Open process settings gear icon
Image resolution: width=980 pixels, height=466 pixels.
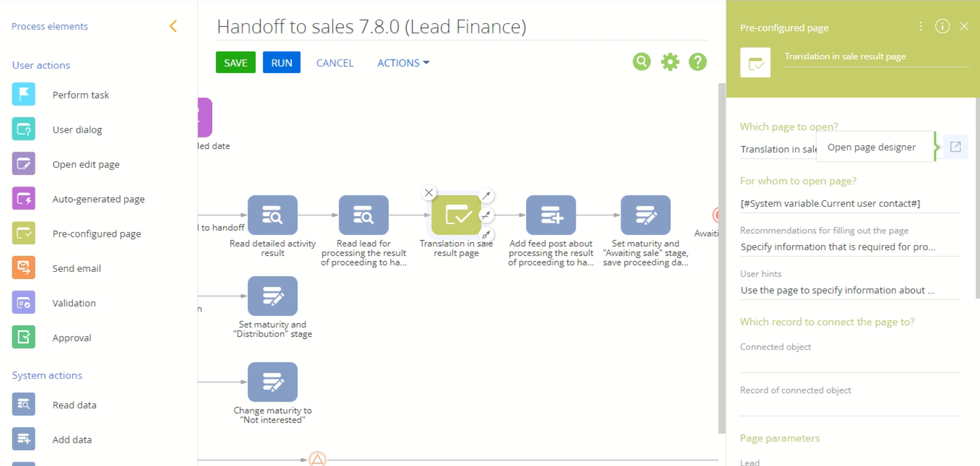pos(670,62)
